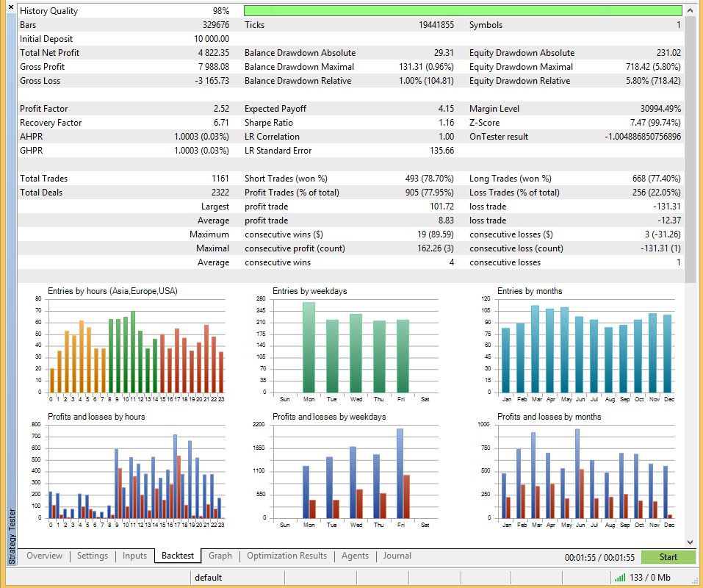Image resolution: width=703 pixels, height=588 pixels.
Task: Switch to the Graph tab
Action: pos(220,556)
